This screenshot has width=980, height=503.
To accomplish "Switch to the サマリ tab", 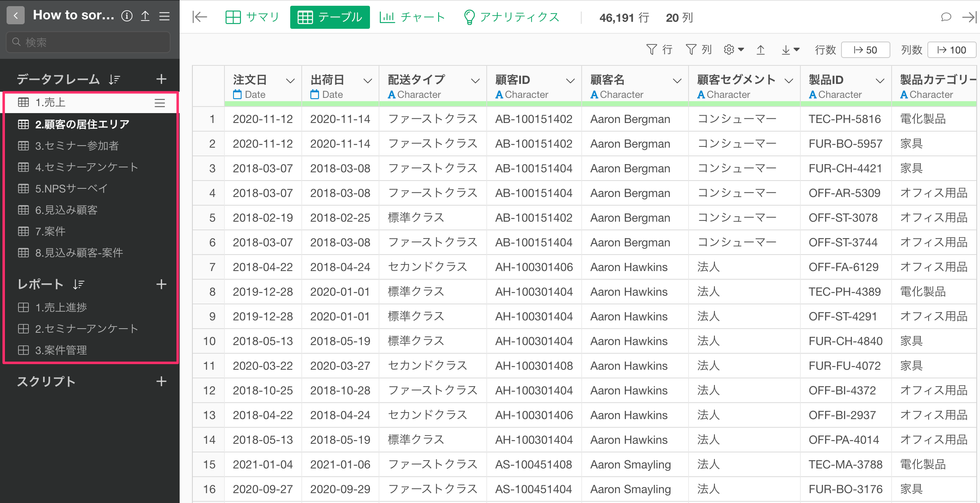I will (x=252, y=17).
